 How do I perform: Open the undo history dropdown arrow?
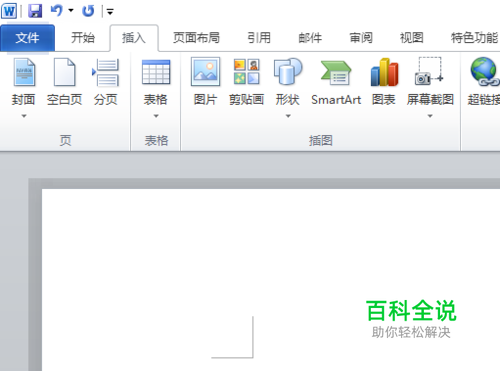[71, 11]
